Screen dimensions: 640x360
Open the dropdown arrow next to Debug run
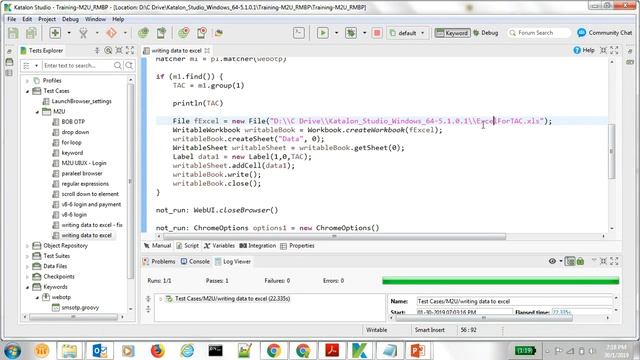364,33
